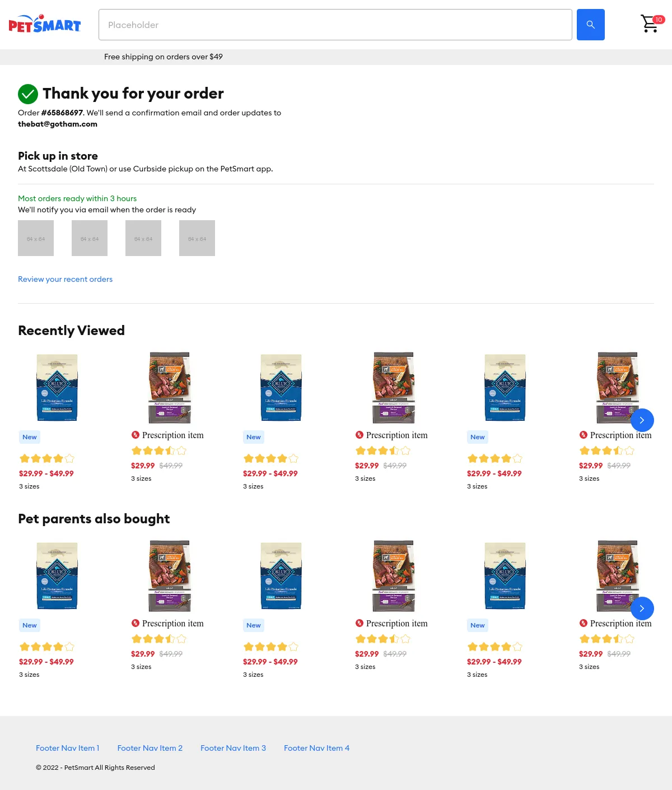The width and height of the screenshot is (672, 790).
Task: Go to Footer Nav Item 3
Action: coord(233,748)
